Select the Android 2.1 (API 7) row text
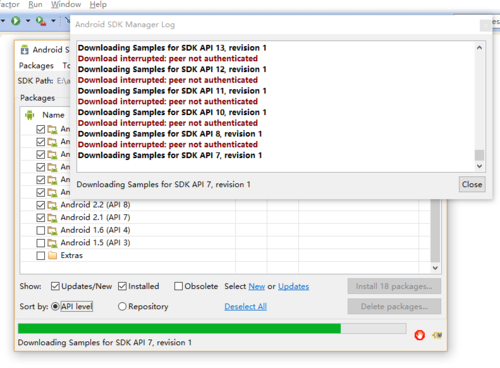The image size is (500, 368). [95, 217]
